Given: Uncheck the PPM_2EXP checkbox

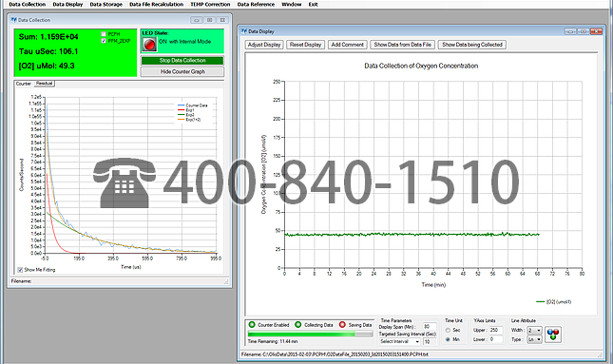Looking at the screenshot, I should click(x=104, y=41).
